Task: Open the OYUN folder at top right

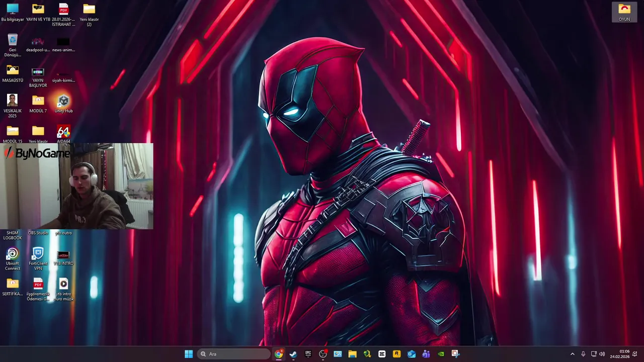Action: pos(624,13)
